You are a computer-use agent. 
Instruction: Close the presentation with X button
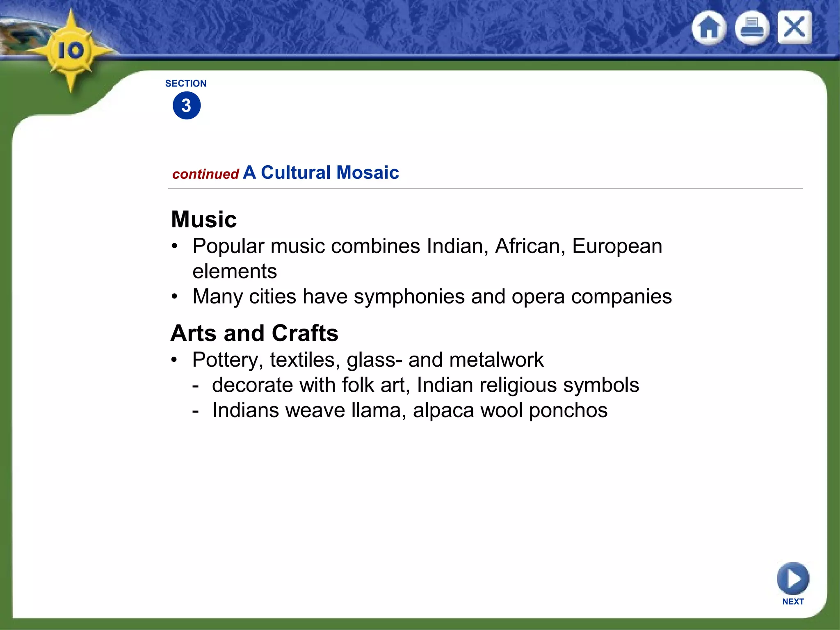(794, 27)
